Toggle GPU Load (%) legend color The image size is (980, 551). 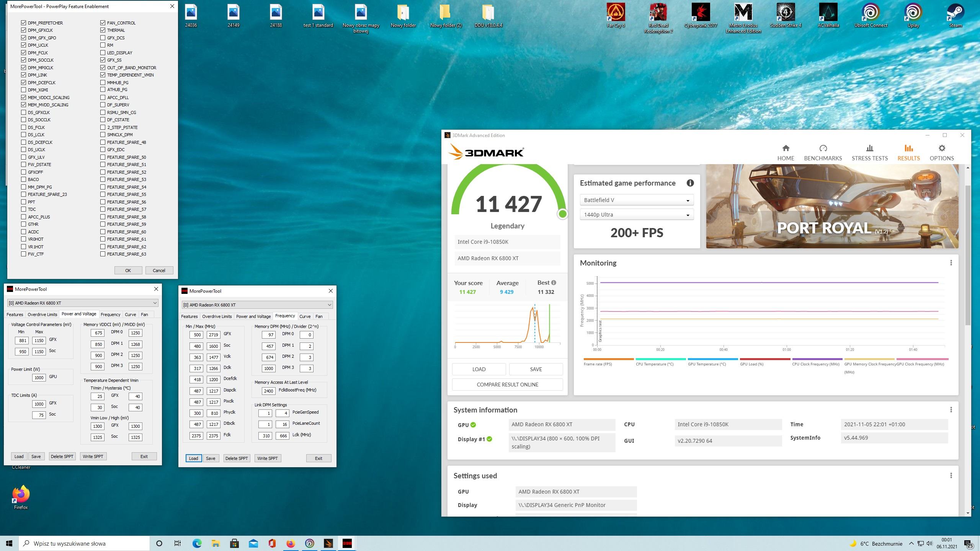click(x=765, y=359)
